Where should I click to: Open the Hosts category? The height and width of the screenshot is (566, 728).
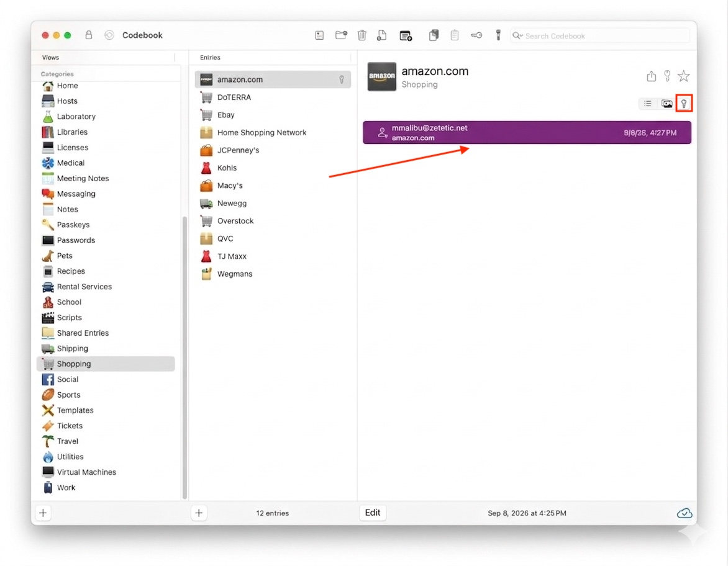click(106, 101)
